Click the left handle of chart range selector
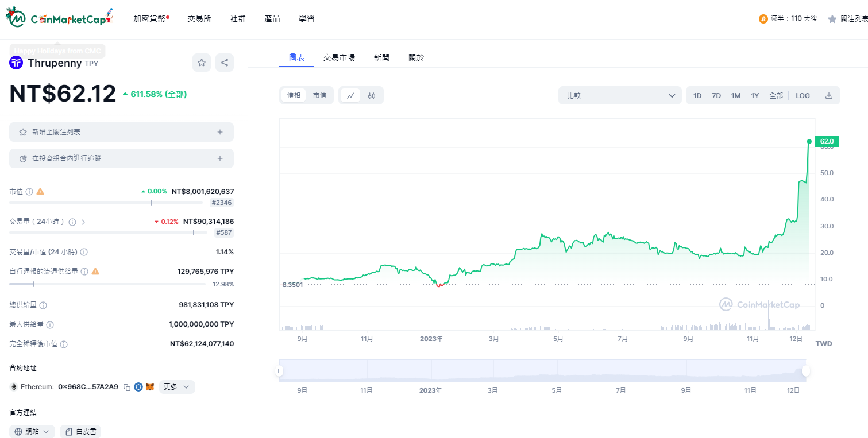 pos(280,371)
